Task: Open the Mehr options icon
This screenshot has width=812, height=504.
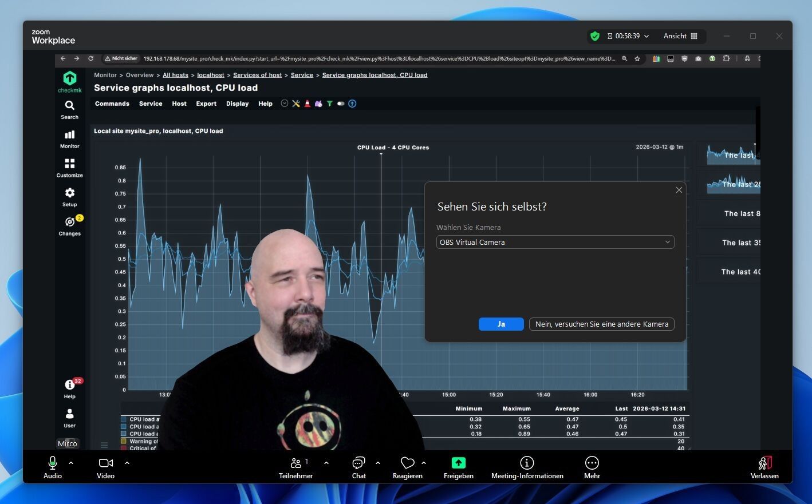Action: tap(592, 463)
